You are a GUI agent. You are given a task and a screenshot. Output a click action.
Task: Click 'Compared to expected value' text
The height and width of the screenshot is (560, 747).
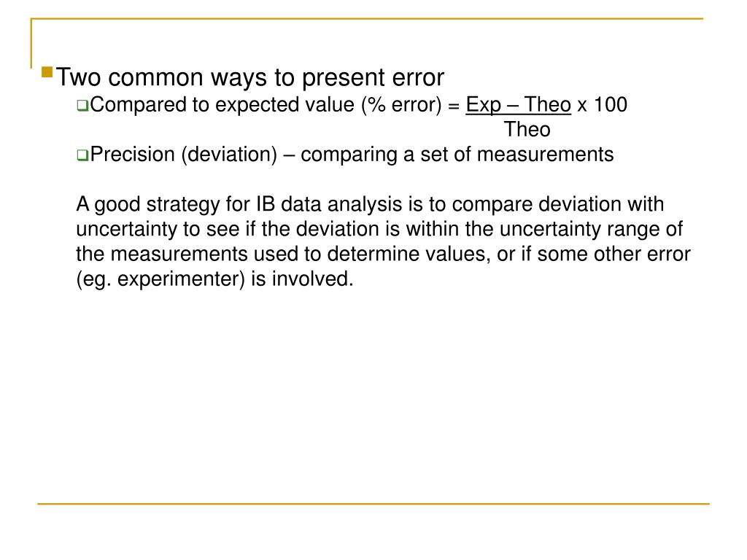222,105
